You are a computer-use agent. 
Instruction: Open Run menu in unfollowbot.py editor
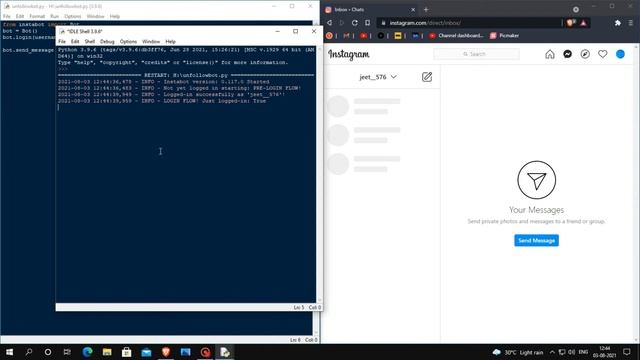click(55, 16)
